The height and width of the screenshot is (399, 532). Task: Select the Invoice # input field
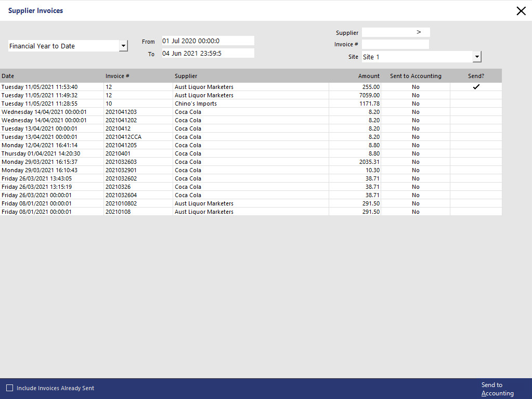(x=395, y=44)
